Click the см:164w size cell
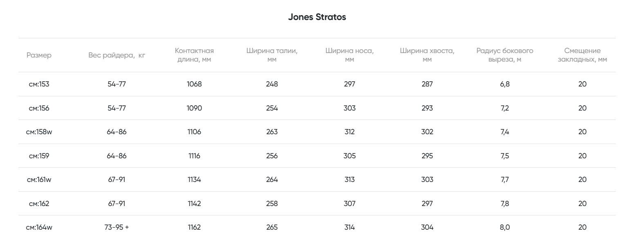The width and height of the screenshot is (644, 235). tap(39, 227)
